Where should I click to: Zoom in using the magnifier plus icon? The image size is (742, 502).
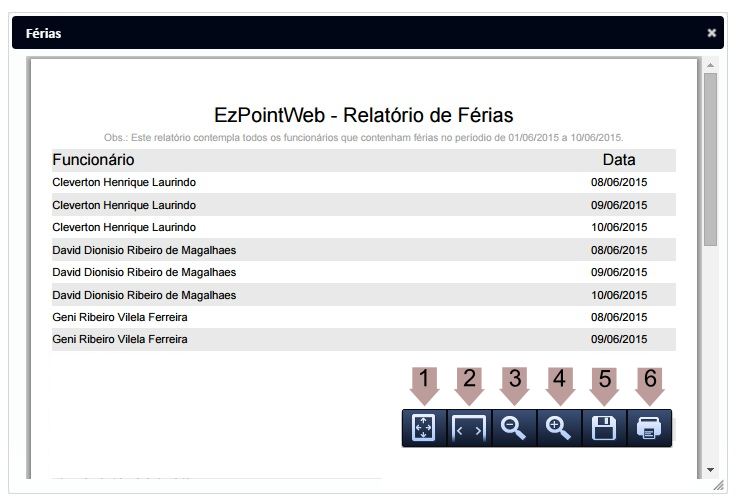[x=559, y=428]
